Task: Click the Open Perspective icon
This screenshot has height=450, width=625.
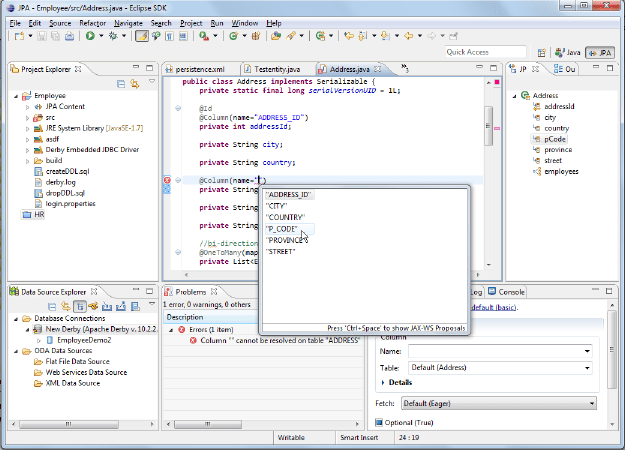Action: [541, 53]
